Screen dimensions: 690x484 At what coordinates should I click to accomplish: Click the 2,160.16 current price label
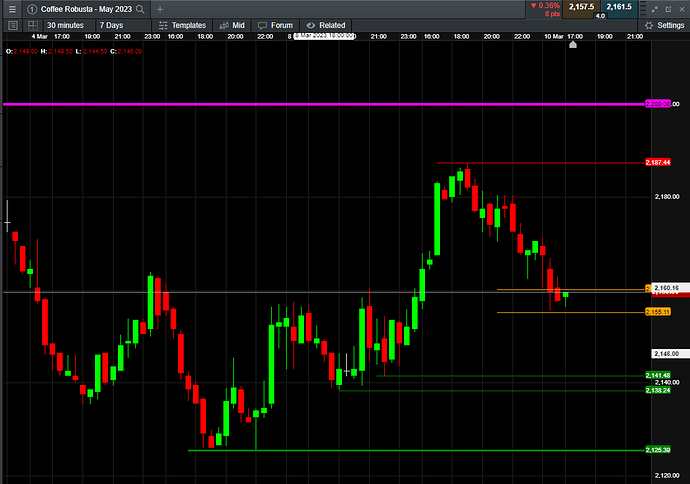pos(670,288)
